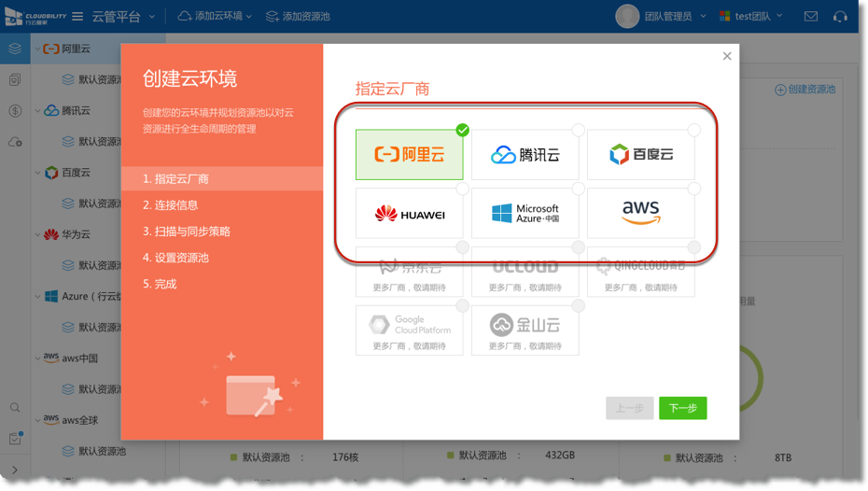Open the 添加云环境 dropdown menu
The image size is (868, 491).
[215, 17]
